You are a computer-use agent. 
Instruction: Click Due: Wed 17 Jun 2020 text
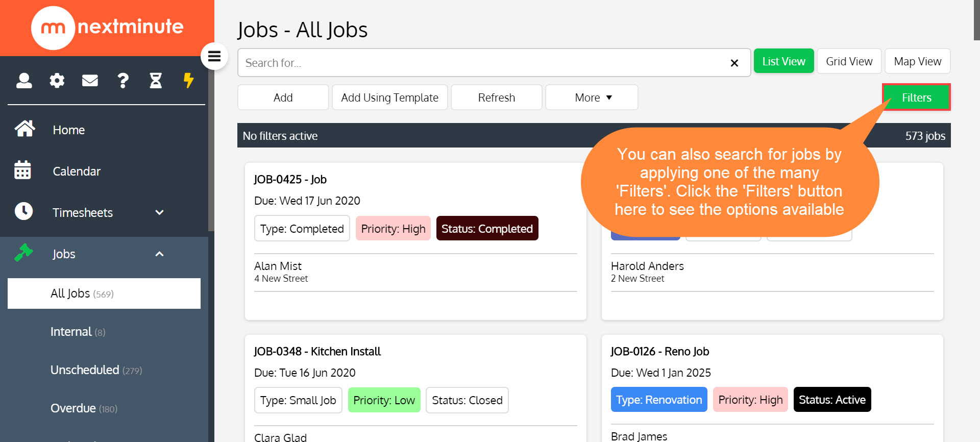point(307,201)
